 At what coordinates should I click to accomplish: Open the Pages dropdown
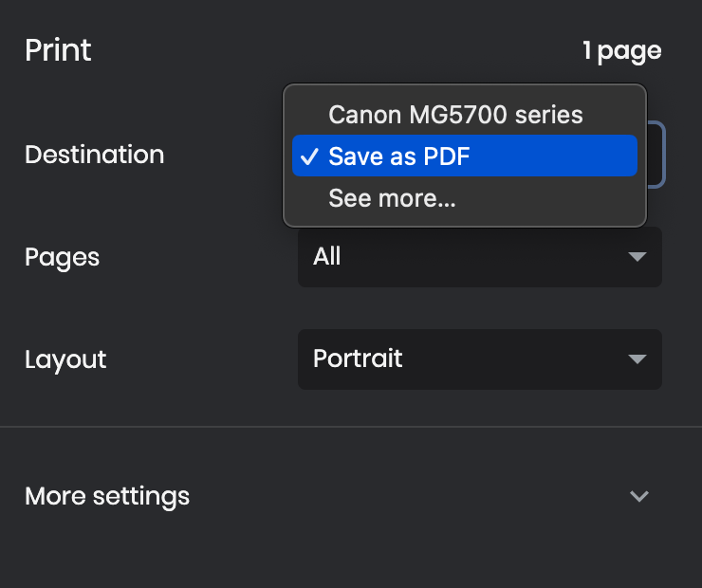[x=479, y=257]
